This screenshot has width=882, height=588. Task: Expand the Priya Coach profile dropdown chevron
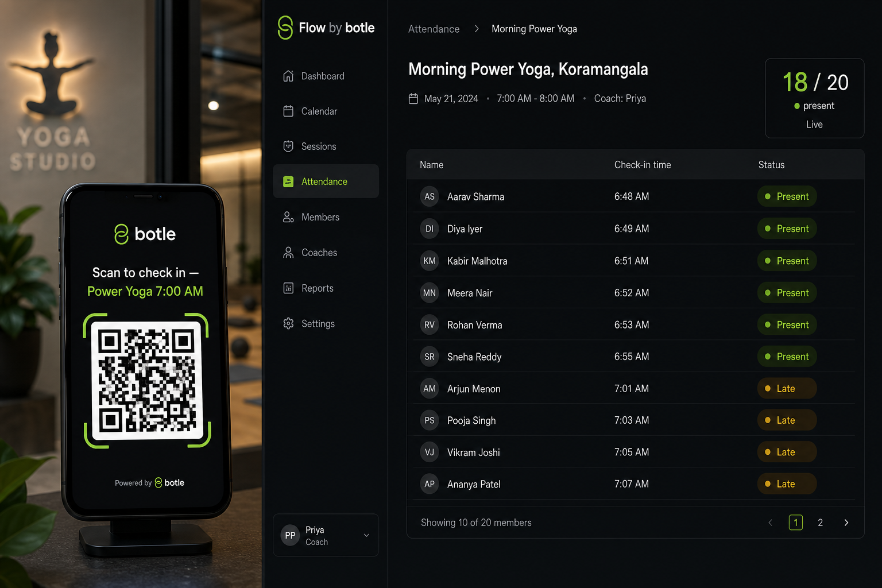tap(366, 535)
